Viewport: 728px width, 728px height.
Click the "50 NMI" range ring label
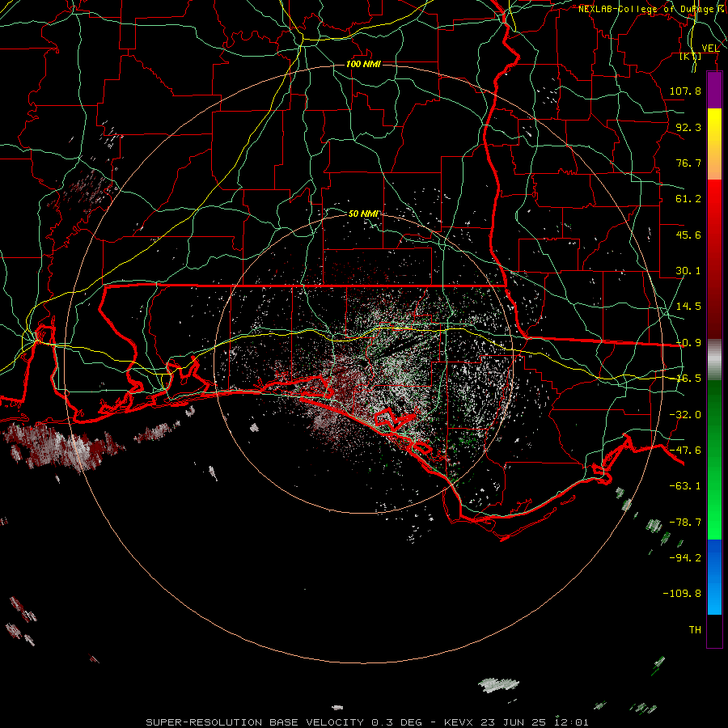[x=363, y=214]
